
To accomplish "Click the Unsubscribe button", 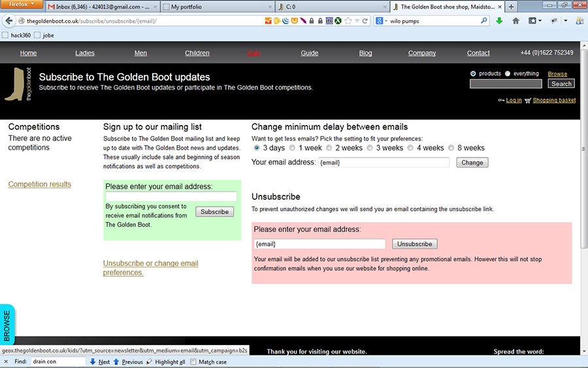I will click(414, 244).
